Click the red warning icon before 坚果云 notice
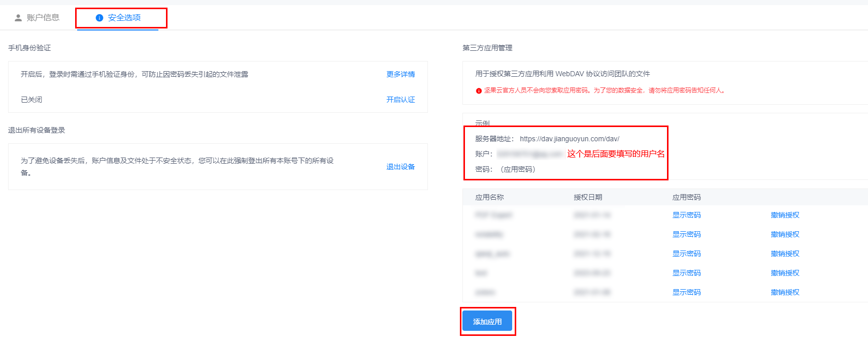The width and height of the screenshot is (868, 342). 479,91
